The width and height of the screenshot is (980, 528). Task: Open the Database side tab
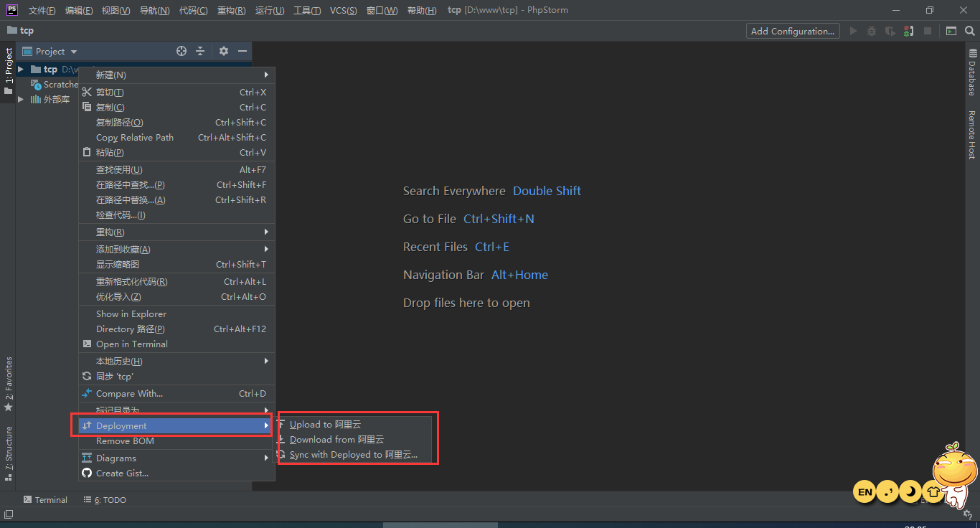[x=973, y=72]
